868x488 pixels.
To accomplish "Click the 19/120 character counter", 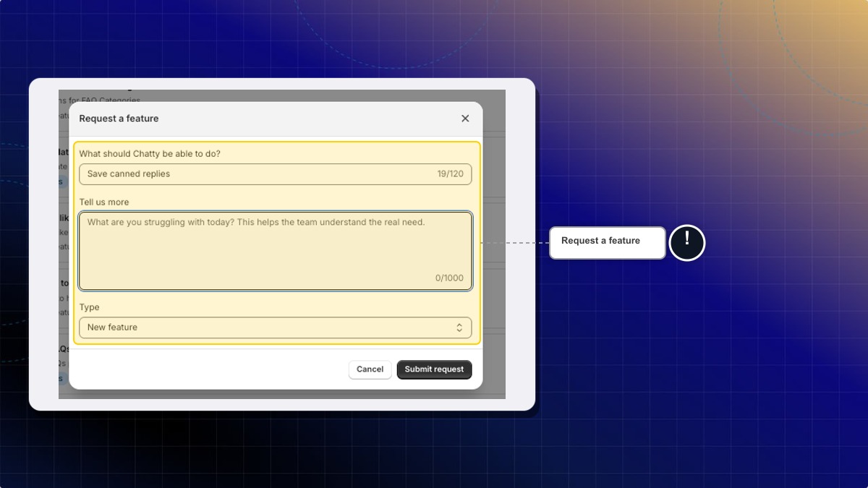I will (450, 174).
